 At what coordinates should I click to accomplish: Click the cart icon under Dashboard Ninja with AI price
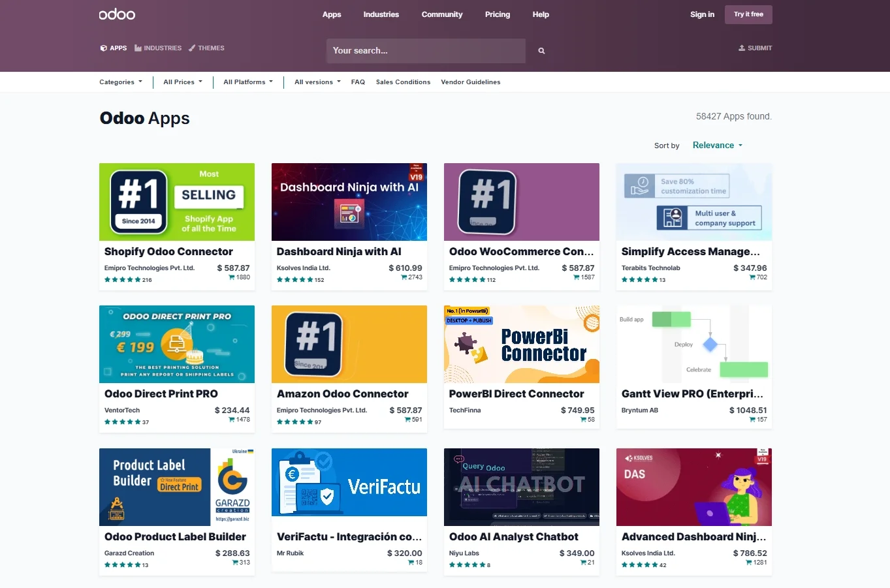point(404,277)
